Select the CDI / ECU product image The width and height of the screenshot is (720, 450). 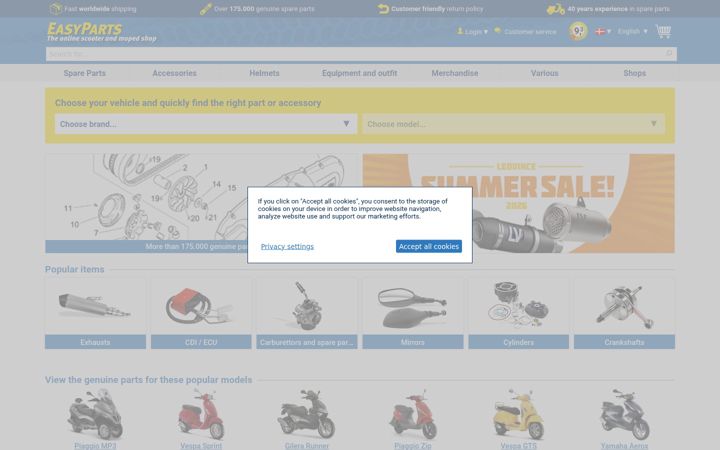point(201,306)
